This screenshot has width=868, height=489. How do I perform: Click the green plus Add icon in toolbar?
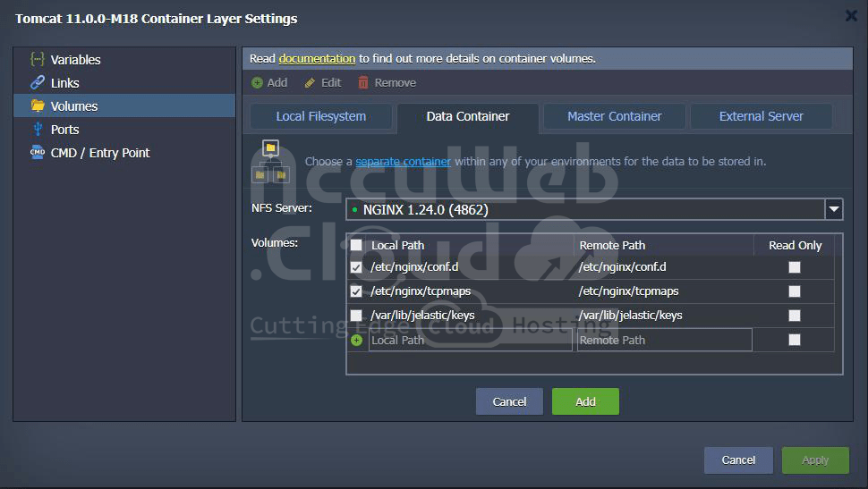click(x=257, y=83)
